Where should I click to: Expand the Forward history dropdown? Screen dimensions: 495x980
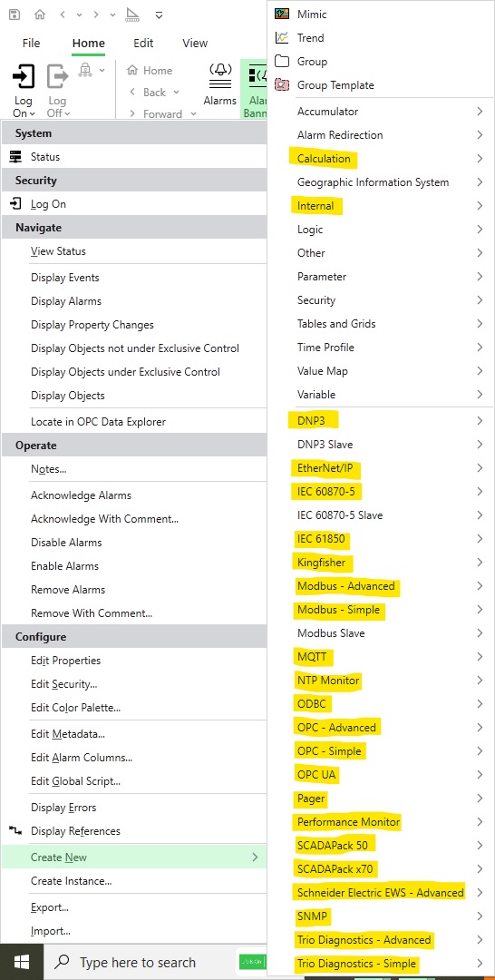[x=193, y=113]
